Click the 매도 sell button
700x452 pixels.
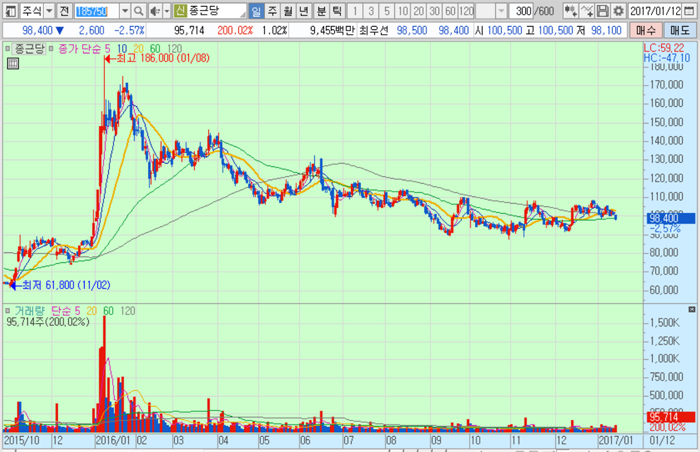[681, 30]
